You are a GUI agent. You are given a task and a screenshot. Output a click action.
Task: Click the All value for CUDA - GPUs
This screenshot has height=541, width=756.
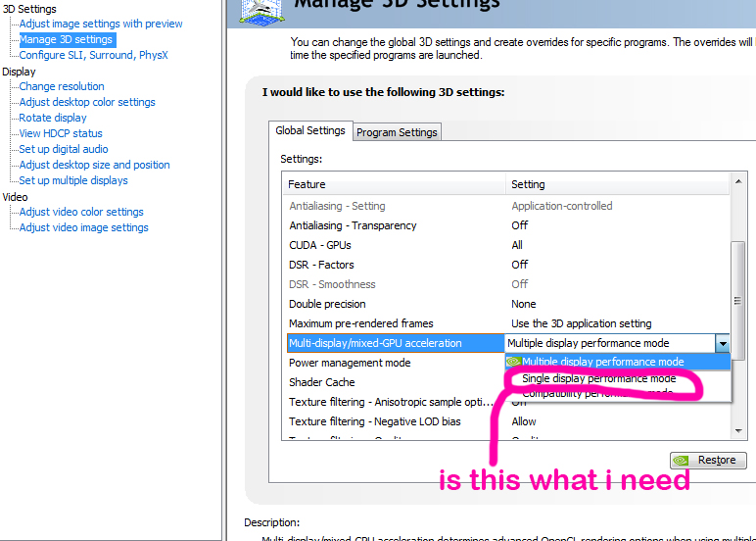517,245
